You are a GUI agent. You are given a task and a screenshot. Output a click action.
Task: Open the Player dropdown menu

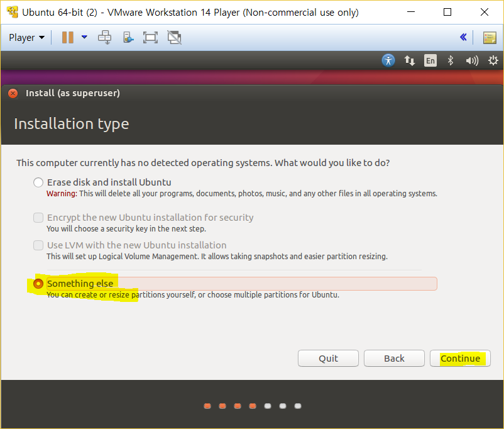point(26,37)
